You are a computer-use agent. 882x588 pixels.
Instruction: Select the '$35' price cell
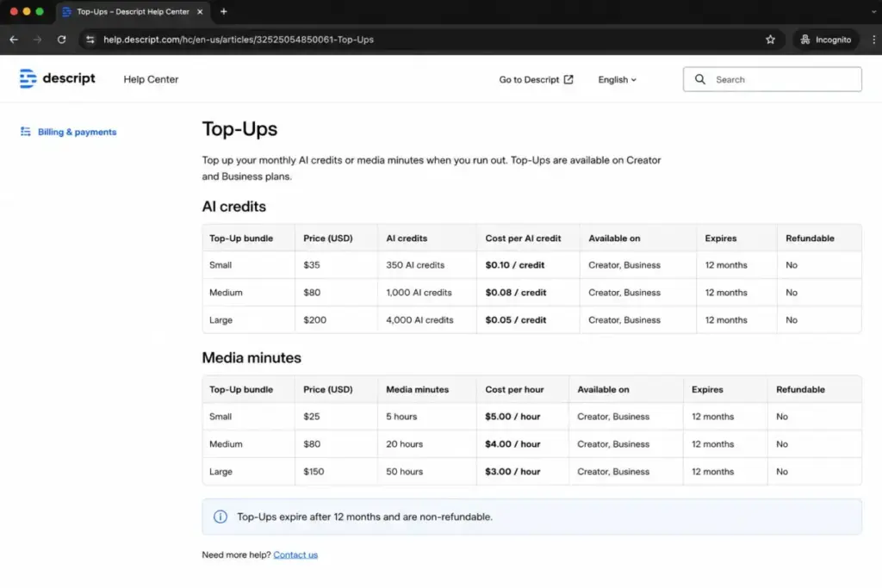[336, 265]
